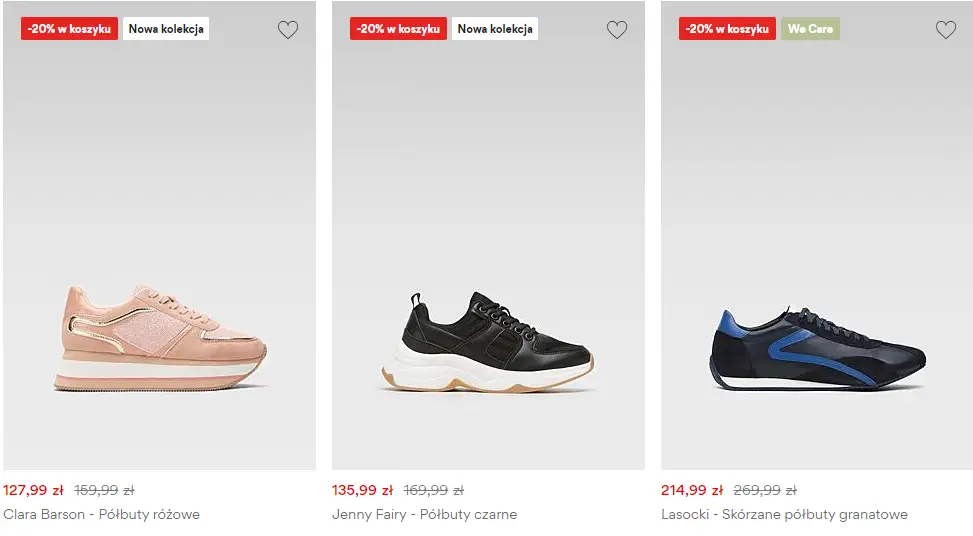This screenshot has height=536, width=973.
Task: Click the crossed-out 159,99 zł price
Action: (x=104, y=490)
